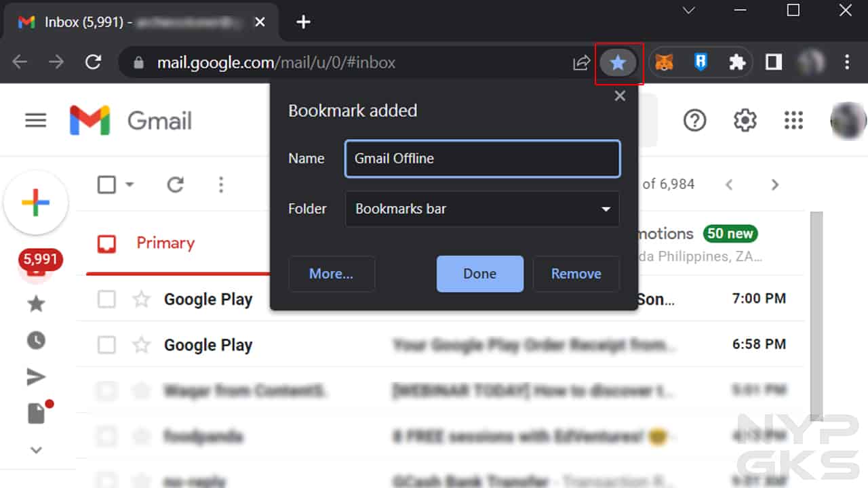Open Chrome three-dot menu

coord(847,62)
